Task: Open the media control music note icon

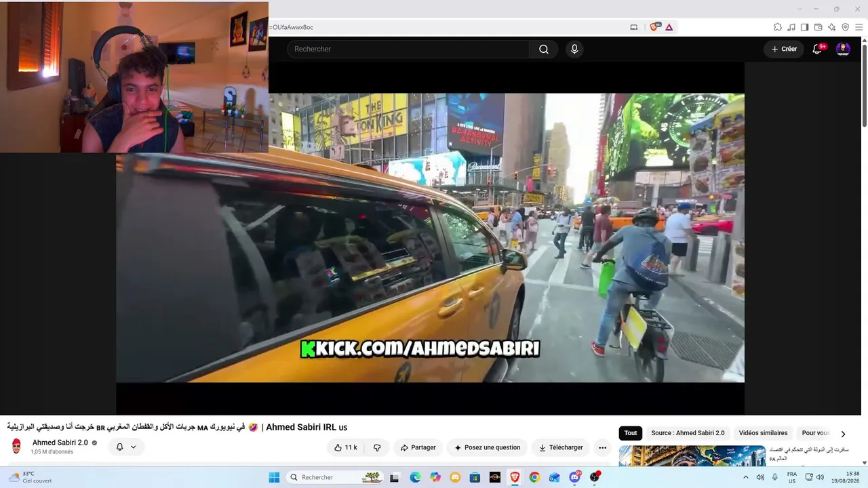Action: click(x=791, y=27)
